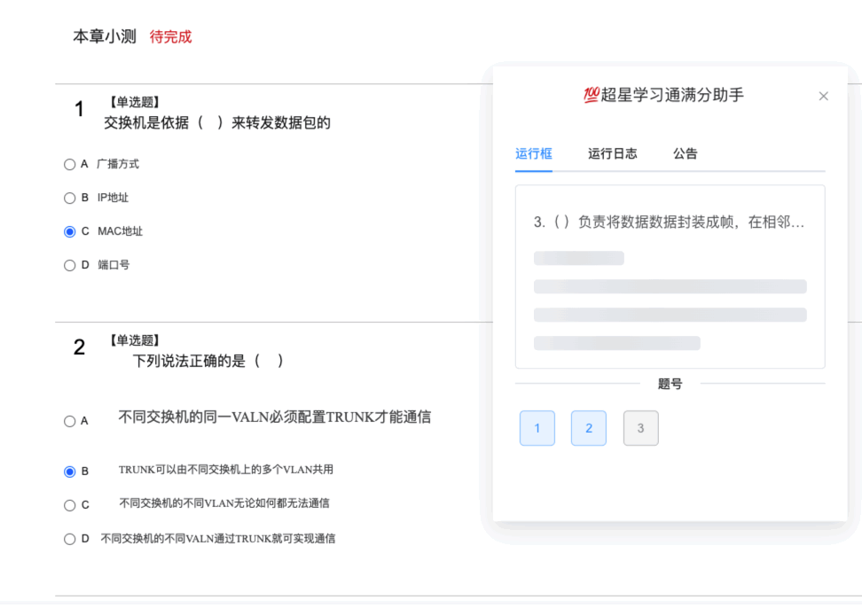Click the 待完成 status label
The width and height of the screenshot is (862, 616).
point(170,37)
